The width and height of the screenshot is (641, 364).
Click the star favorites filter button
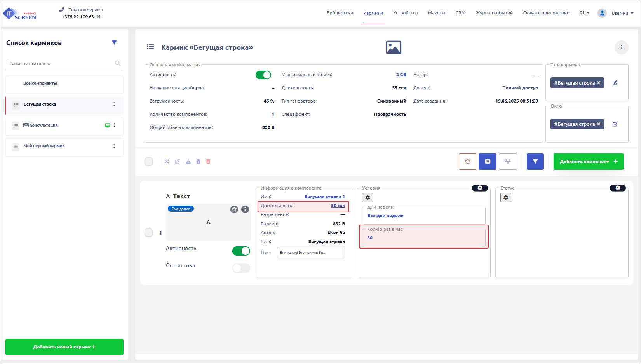coord(467,162)
